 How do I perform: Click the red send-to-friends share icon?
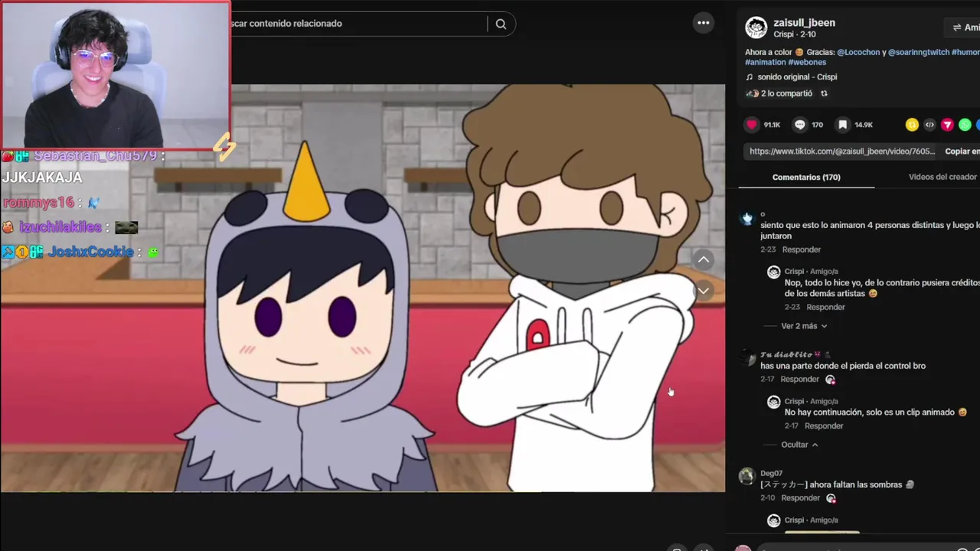[947, 125]
